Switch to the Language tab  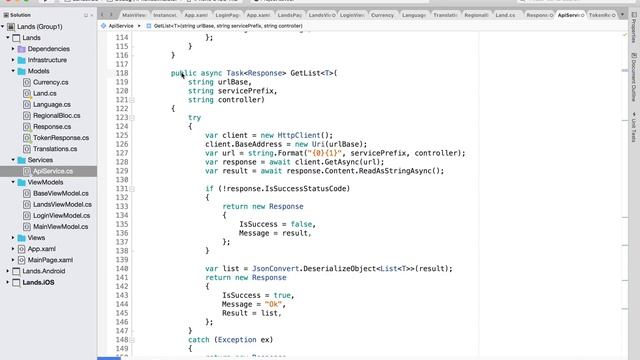coord(413,15)
